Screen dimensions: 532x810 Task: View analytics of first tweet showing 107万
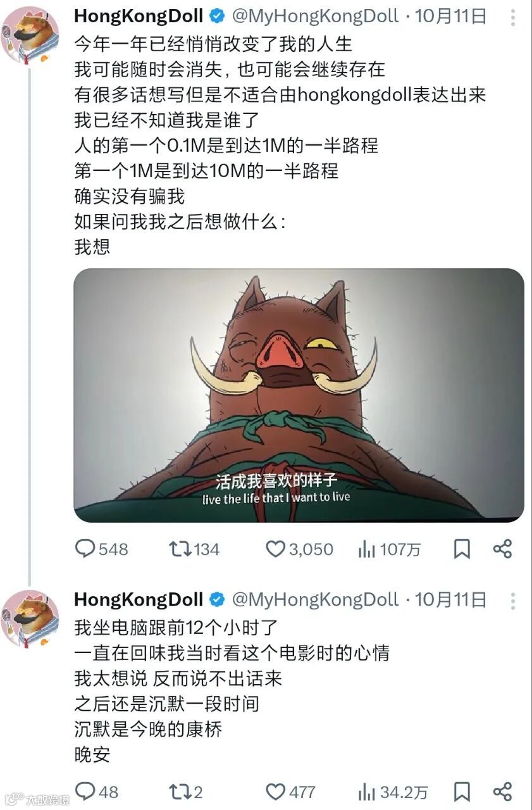point(389,549)
